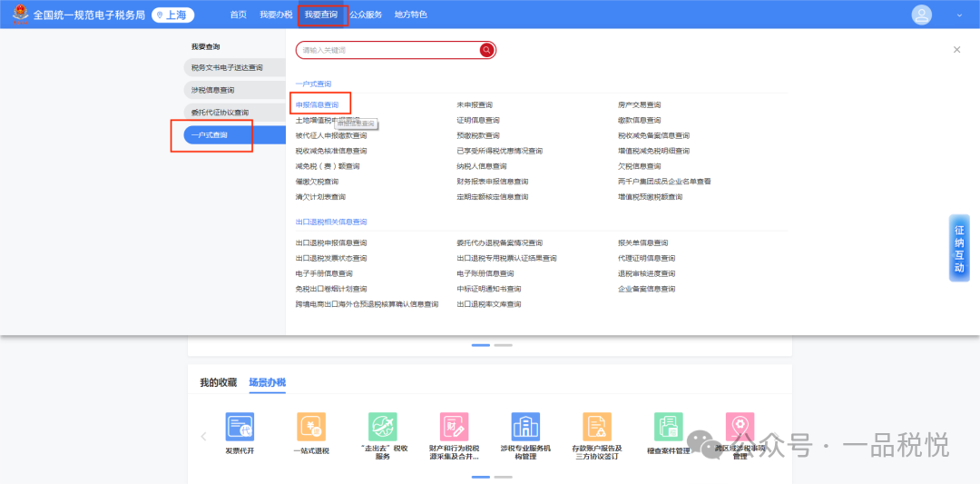The height and width of the screenshot is (484, 980).
Task: Open the 我要查询 menu
Action: pyautogui.click(x=320, y=15)
